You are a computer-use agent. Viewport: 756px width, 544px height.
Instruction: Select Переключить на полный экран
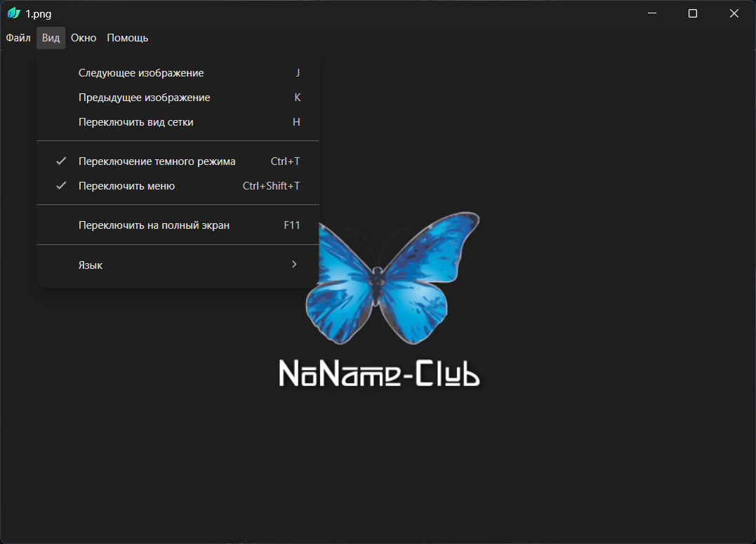point(178,225)
